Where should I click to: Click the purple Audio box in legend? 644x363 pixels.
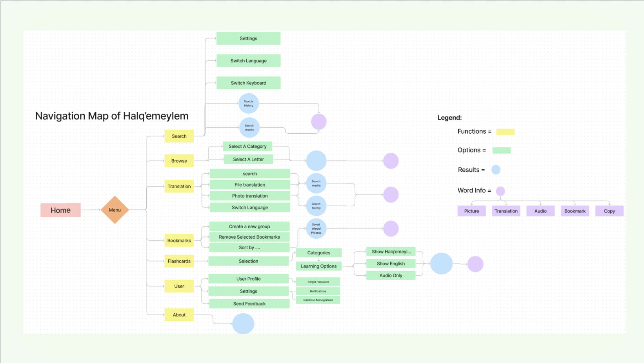point(540,211)
